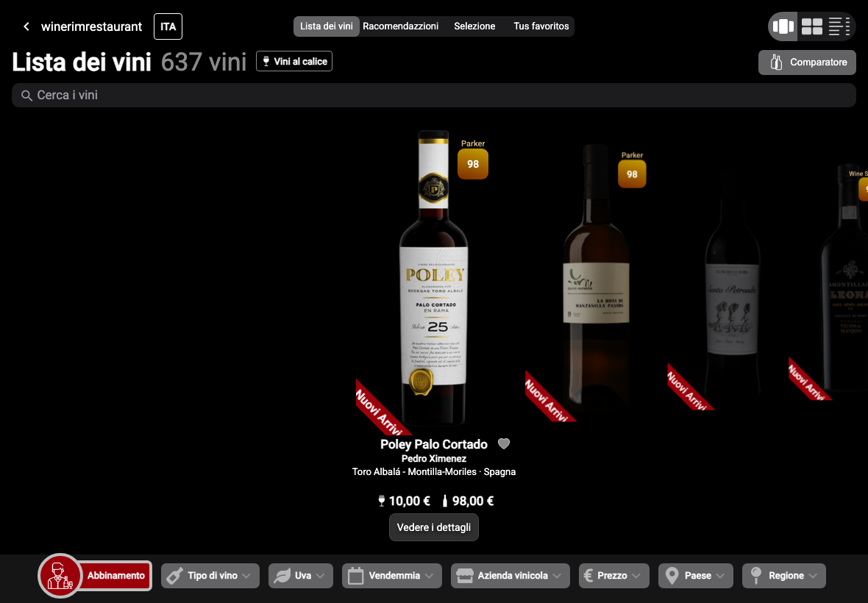Expand the Regione filter dropdown
This screenshot has height=603, width=868.
pyautogui.click(x=784, y=576)
